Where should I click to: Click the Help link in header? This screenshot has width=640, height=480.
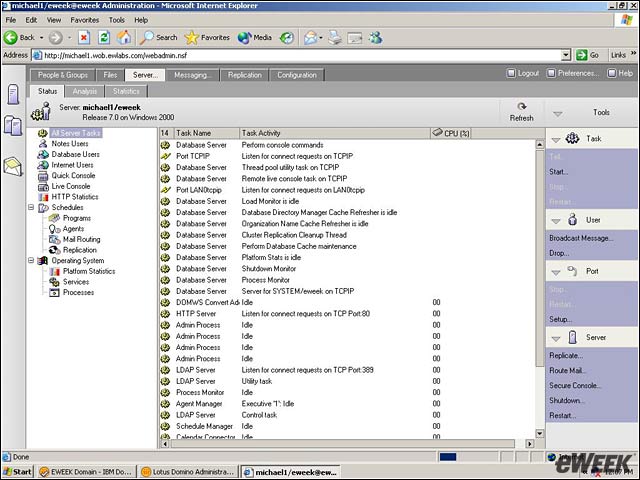click(x=620, y=73)
